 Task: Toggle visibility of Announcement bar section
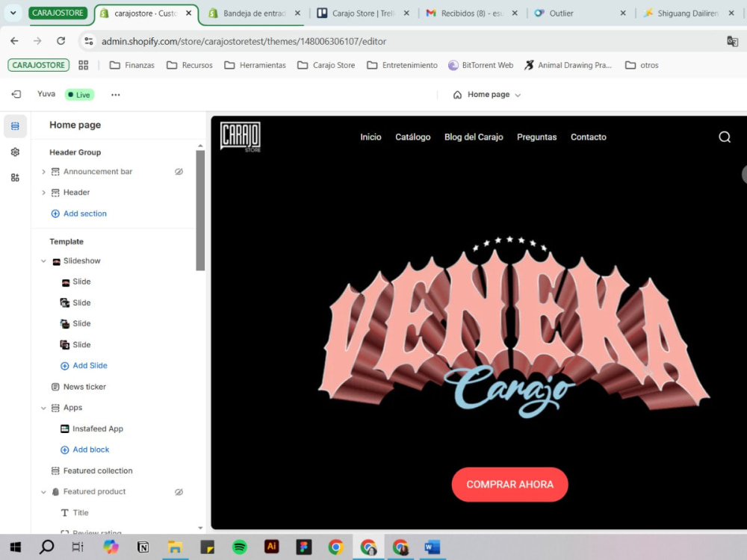(x=179, y=172)
